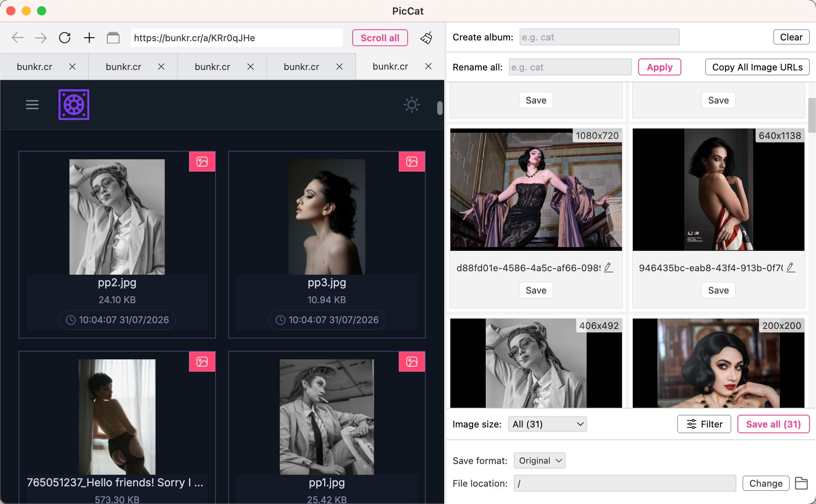This screenshot has width=816, height=504.
Task: Click the pink image icon on 765051237_Hello card
Action: point(202,362)
